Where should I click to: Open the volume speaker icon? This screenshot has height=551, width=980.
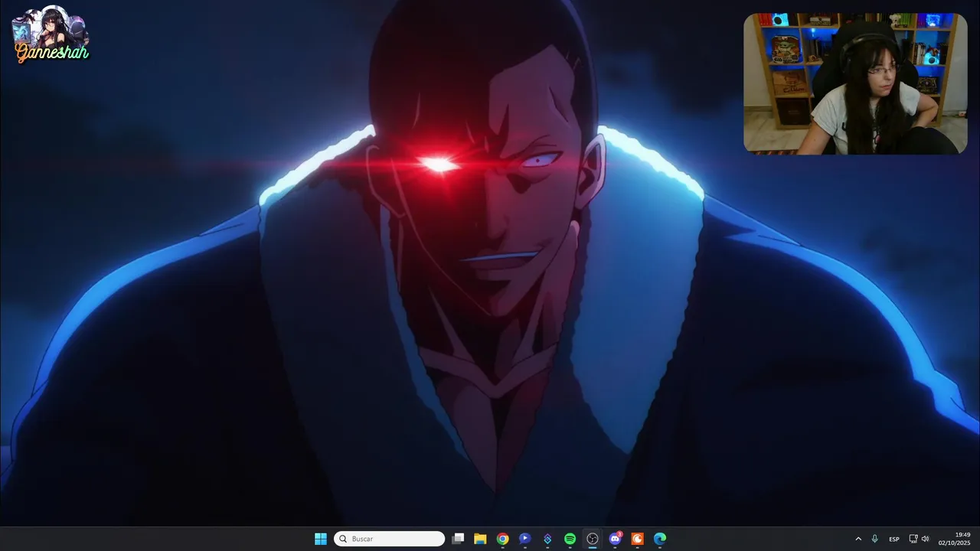coord(925,539)
